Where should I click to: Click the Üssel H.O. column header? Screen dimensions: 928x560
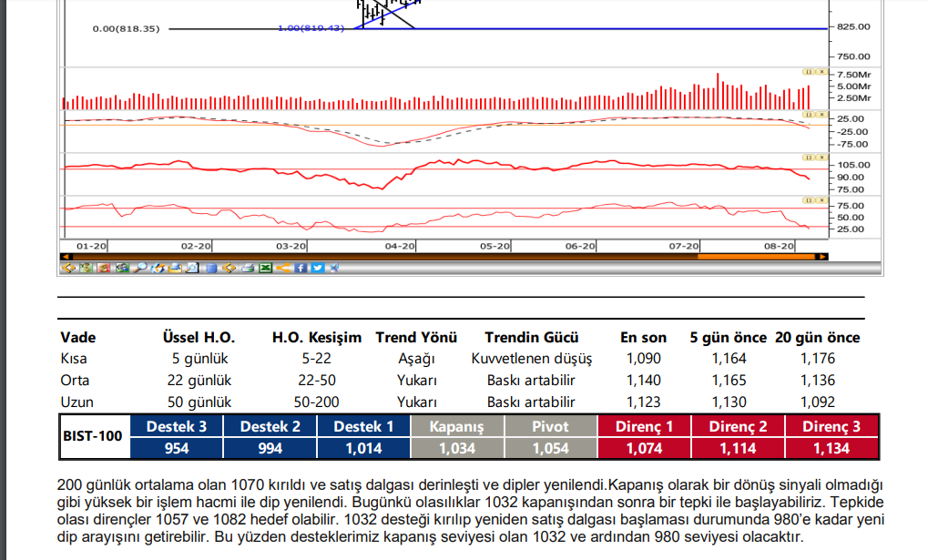click(x=199, y=338)
